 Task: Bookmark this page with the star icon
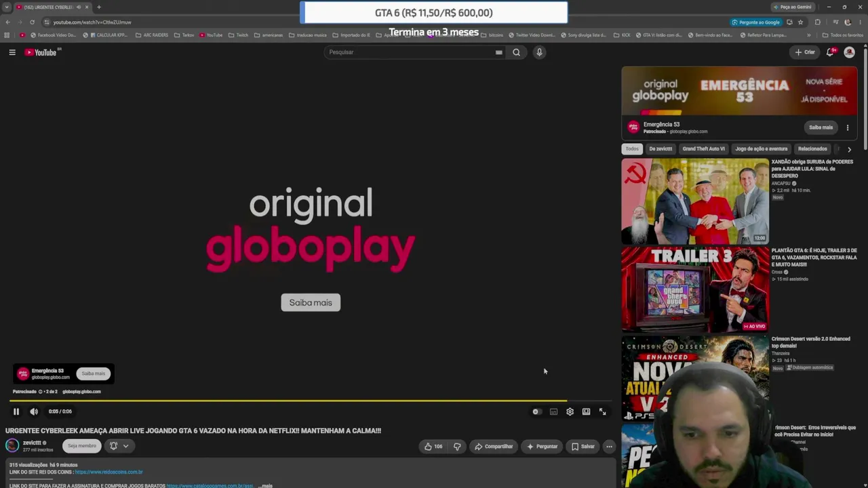[800, 22]
